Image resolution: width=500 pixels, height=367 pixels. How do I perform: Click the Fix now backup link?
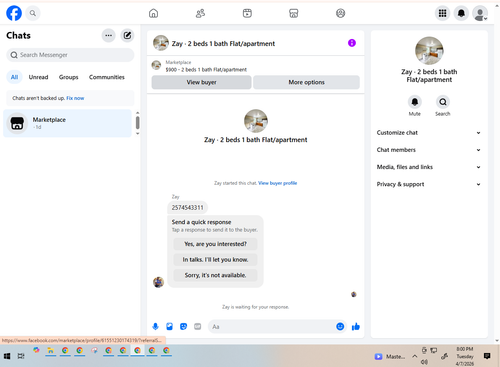tap(75, 98)
